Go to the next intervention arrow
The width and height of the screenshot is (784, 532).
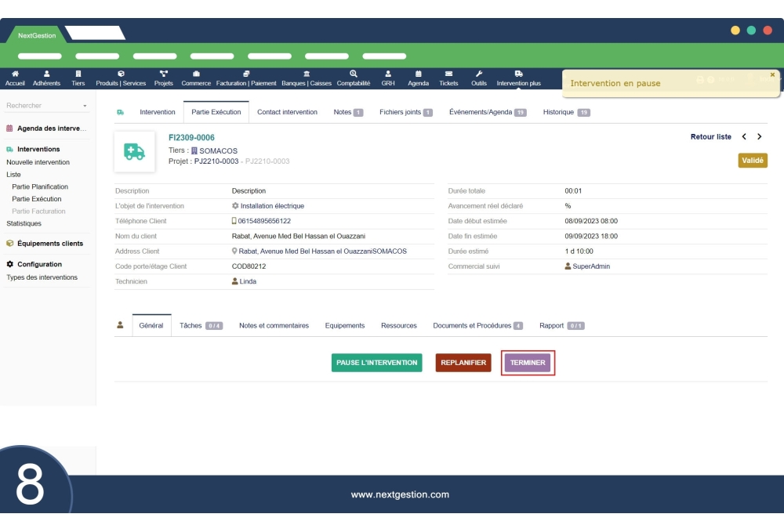point(759,137)
